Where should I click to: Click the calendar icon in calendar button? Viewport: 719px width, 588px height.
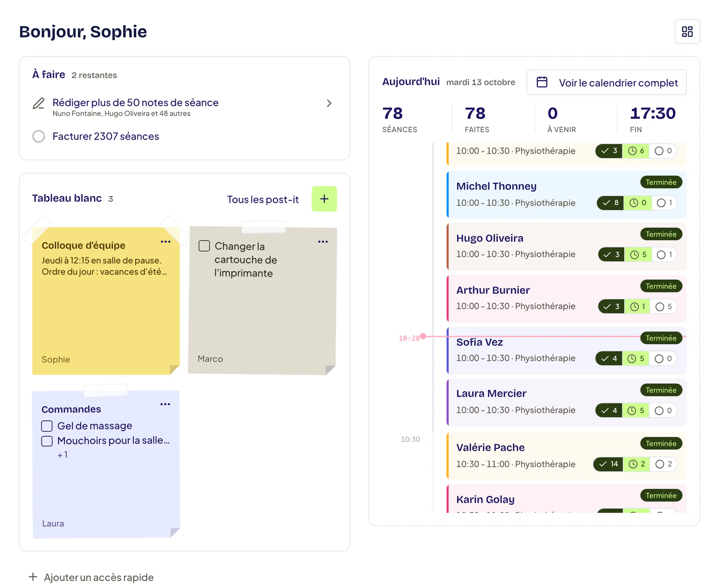[542, 82]
